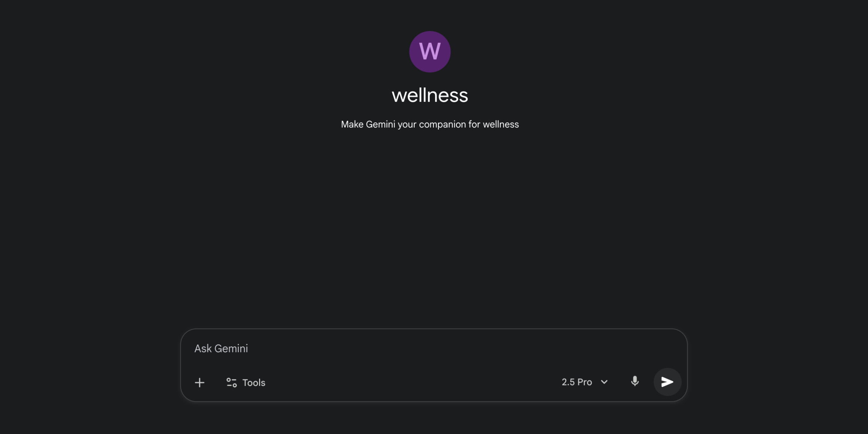Click the purple W avatar circle
868x434 pixels.
point(430,52)
